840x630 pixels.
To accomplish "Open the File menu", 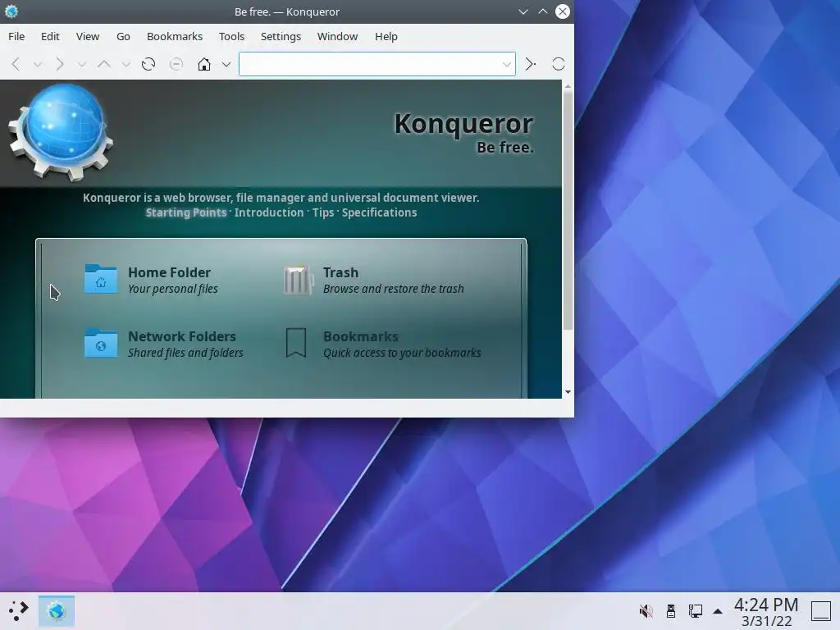I will tap(16, 36).
